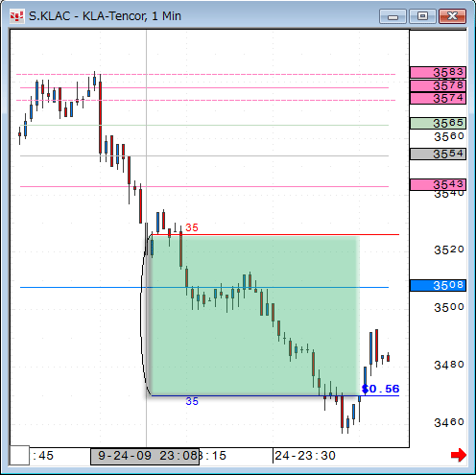The width and height of the screenshot is (476, 475).
Task: Click the 3500 price scale value
Action: (x=449, y=307)
